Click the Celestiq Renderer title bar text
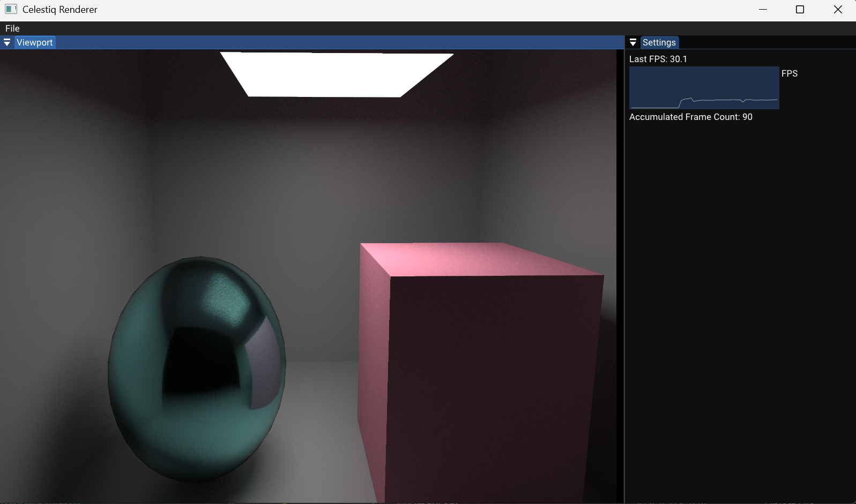Image resolution: width=856 pixels, height=504 pixels. point(60,10)
